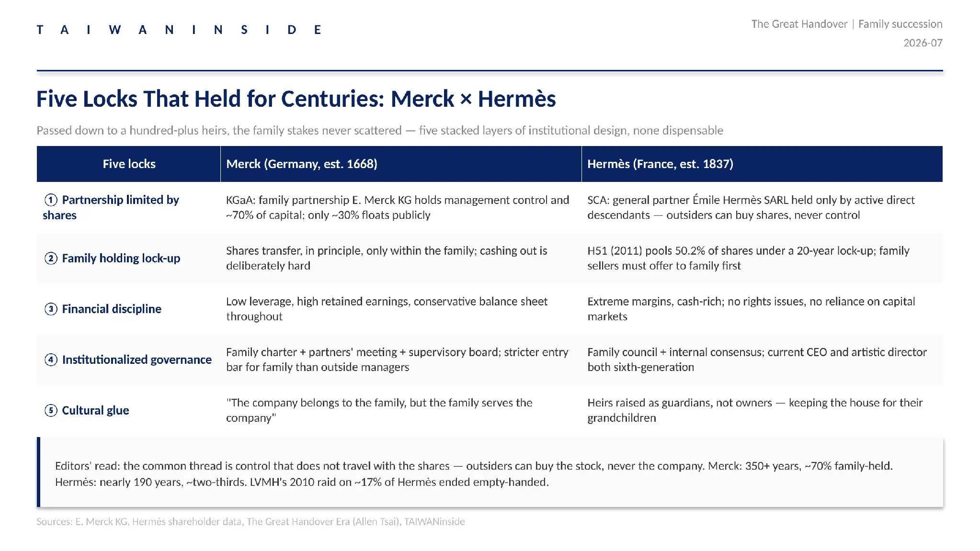Click the Sources footnote line
The width and height of the screenshot is (980, 551).
(251, 522)
